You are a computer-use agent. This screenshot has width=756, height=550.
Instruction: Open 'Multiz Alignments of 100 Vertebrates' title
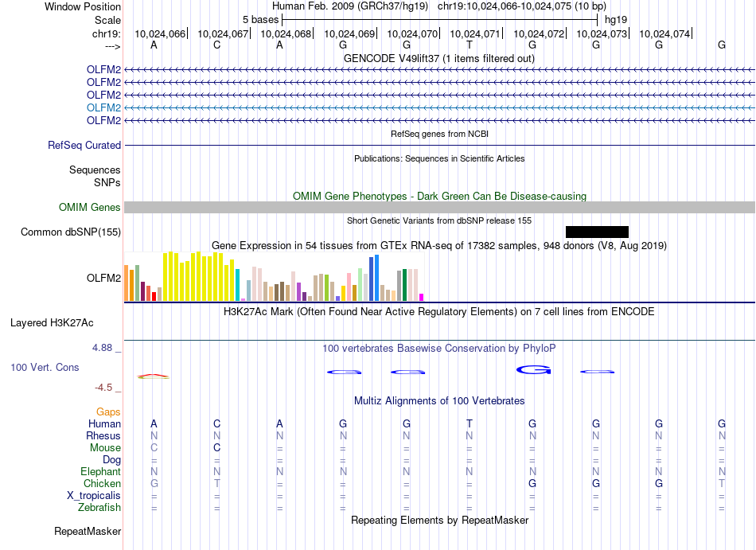tap(439, 401)
